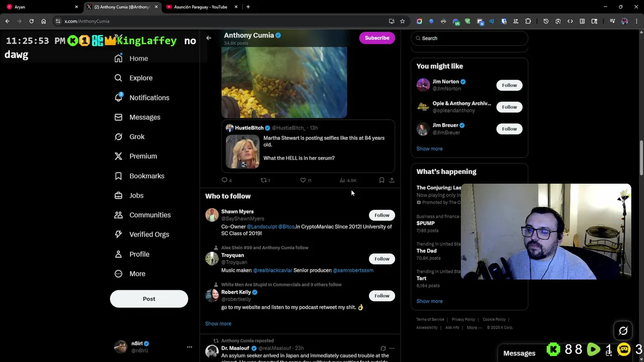Viewport: 644px width, 362px height.
Task: Open the @Landsculpt mention link
Action: [x=262, y=227]
